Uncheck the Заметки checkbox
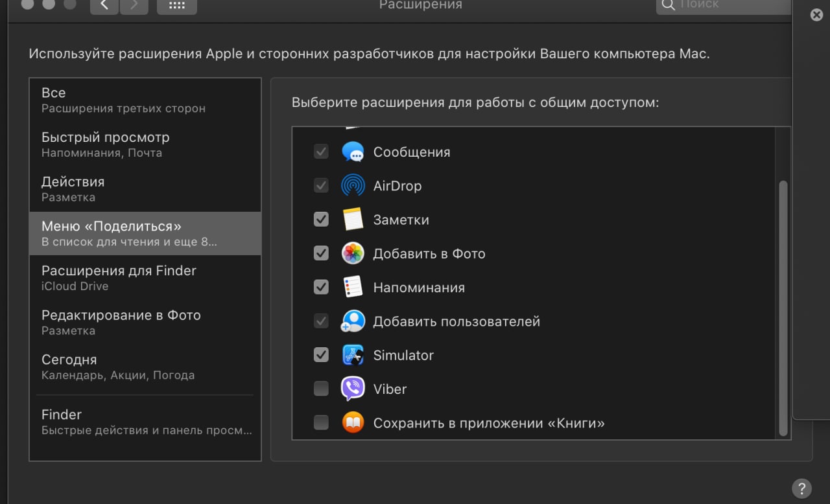The width and height of the screenshot is (830, 504). pyautogui.click(x=321, y=220)
